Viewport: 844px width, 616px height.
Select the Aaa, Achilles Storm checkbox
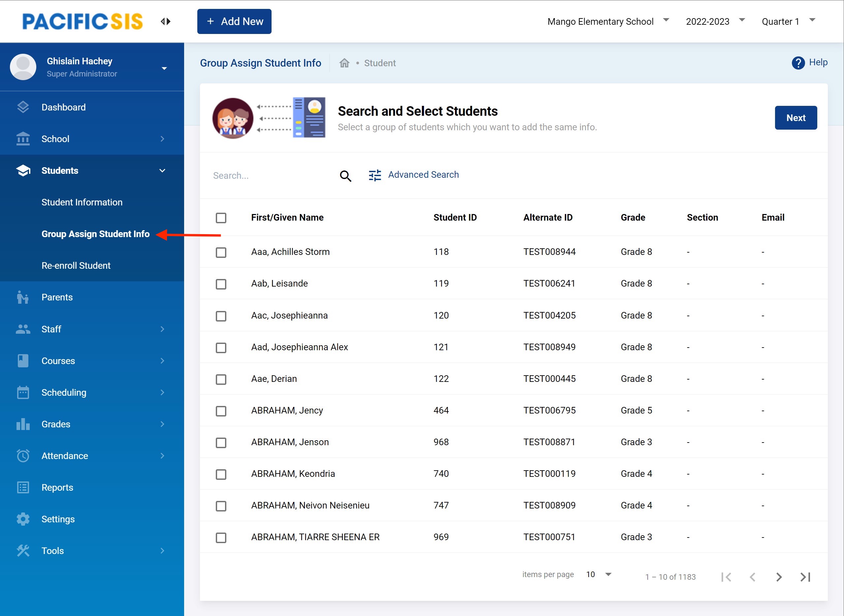(x=221, y=252)
